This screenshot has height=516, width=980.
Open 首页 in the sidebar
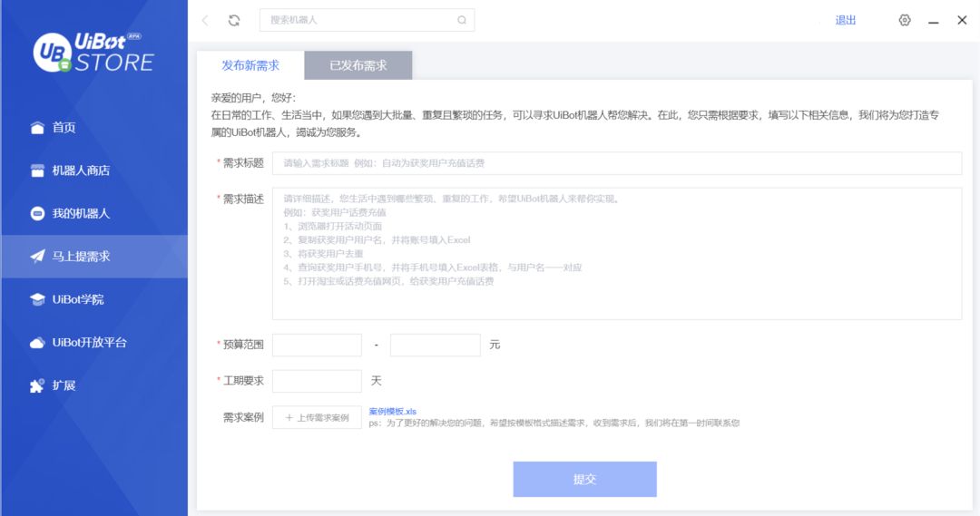coord(94,128)
